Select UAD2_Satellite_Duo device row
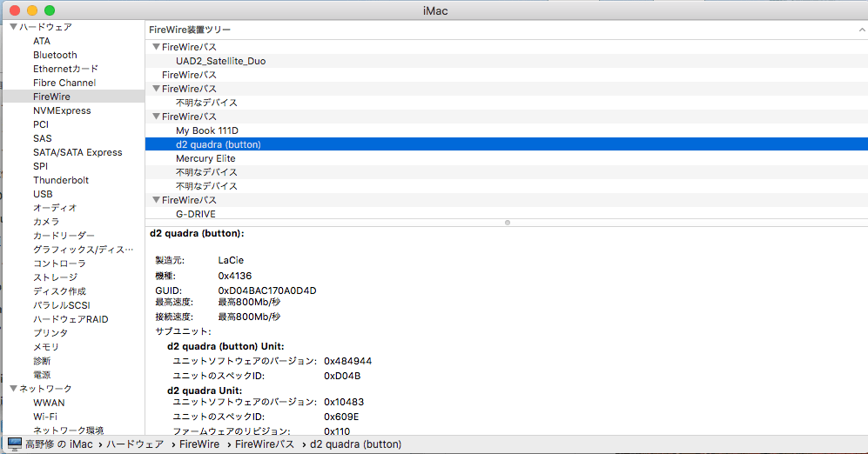The height and width of the screenshot is (454, 868). 507,61
